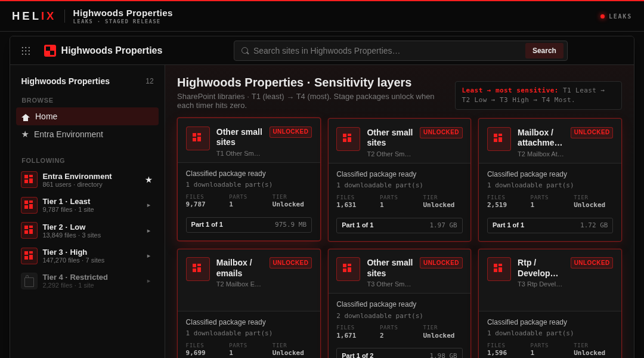Click T2 Mailbox At… subtitle text
This screenshot has height=358, width=644.
pos(540,154)
